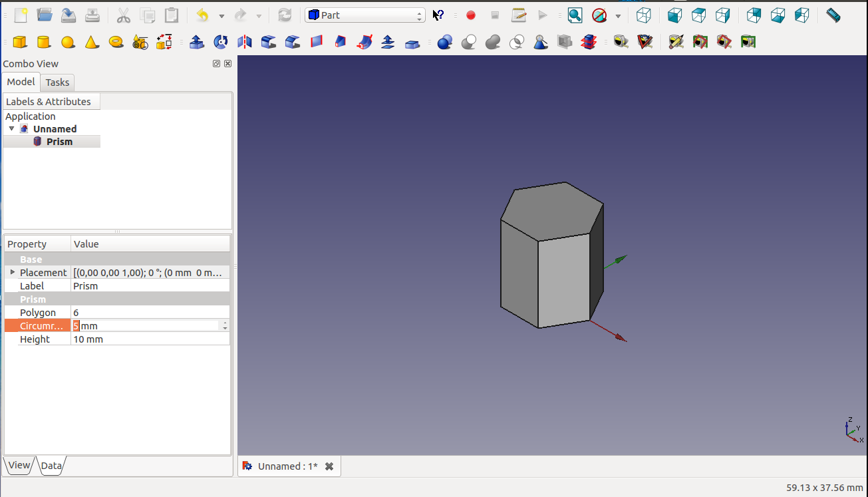
Task: Click the cylinder primitive icon
Action: [44, 43]
